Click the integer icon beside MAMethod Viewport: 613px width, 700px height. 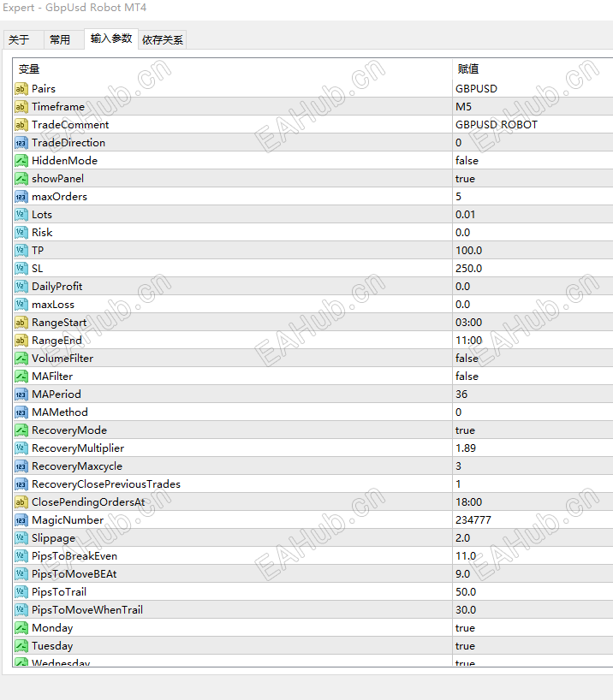pos(21,412)
